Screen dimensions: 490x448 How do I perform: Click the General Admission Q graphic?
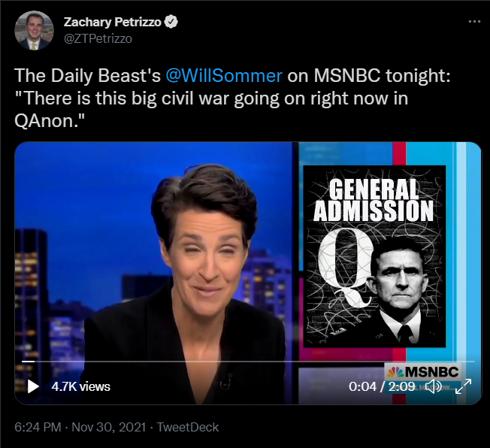375,256
